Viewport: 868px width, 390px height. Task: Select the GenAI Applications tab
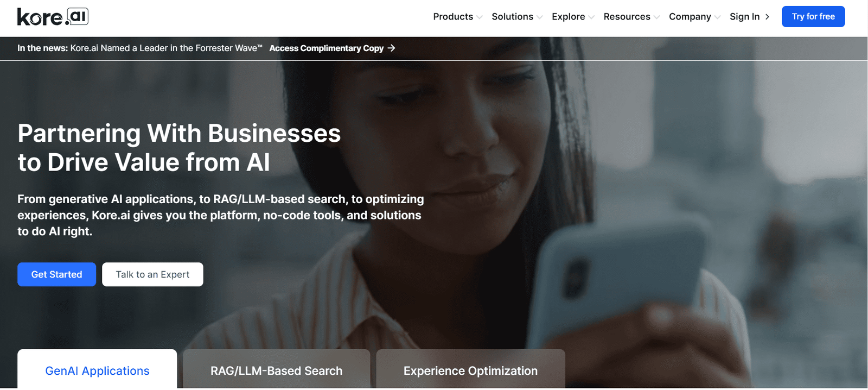pos(97,369)
